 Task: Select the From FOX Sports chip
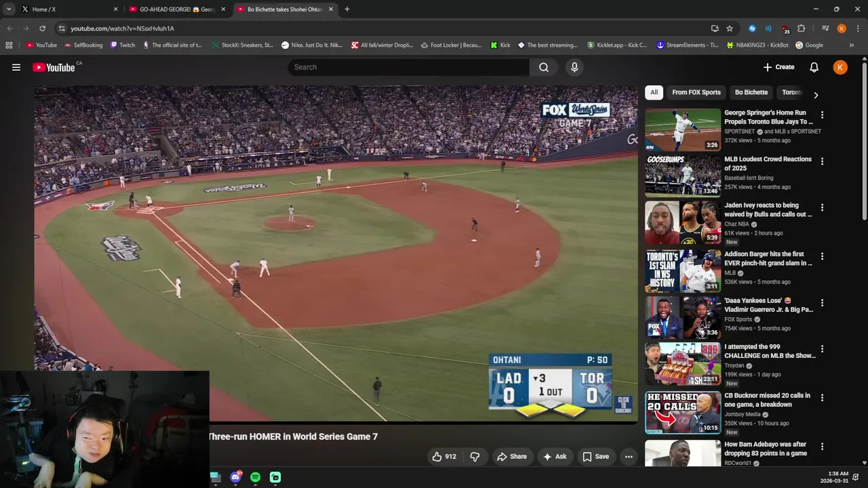(696, 92)
